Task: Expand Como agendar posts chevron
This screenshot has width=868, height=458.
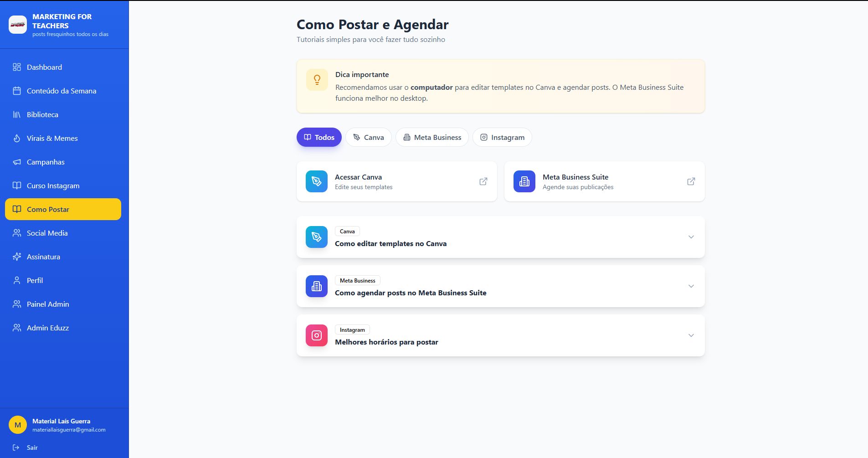Action: pyautogui.click(x=691, y=286)
